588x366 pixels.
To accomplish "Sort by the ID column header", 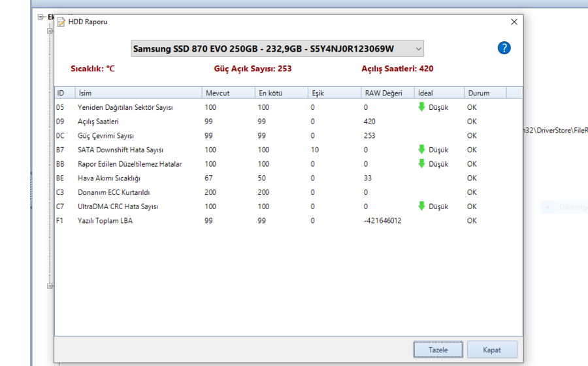I will (x=65, y=93).
